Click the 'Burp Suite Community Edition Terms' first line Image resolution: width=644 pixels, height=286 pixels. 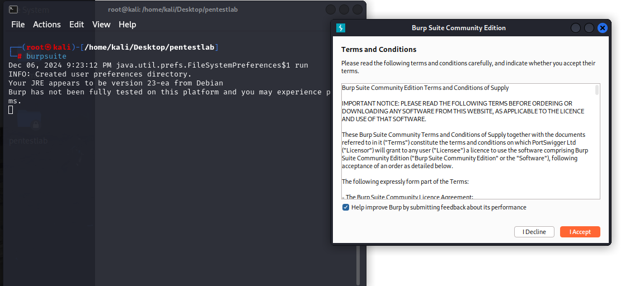(425, 88)
